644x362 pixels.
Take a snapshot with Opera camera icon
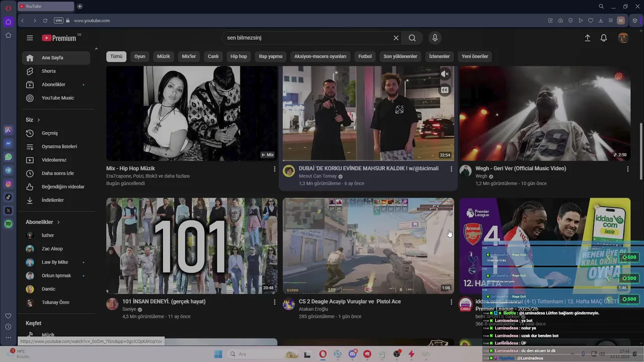tap(560, 21)
